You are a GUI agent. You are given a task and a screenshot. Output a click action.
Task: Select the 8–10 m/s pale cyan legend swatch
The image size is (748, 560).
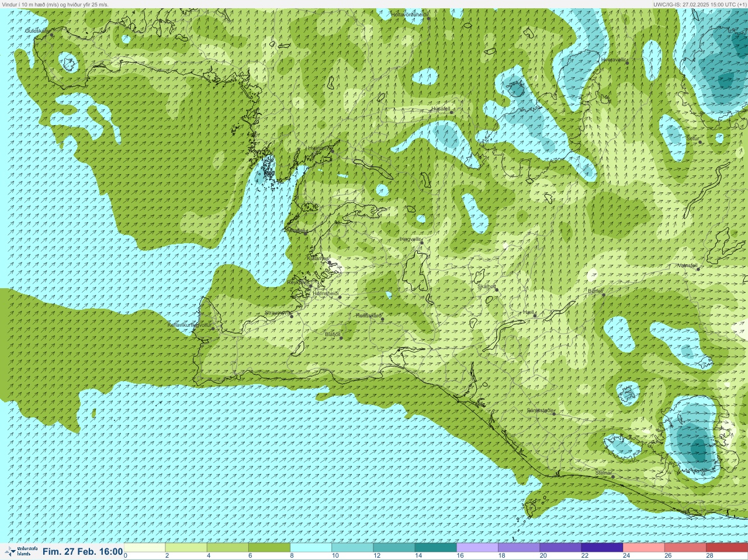click(311, 548)
